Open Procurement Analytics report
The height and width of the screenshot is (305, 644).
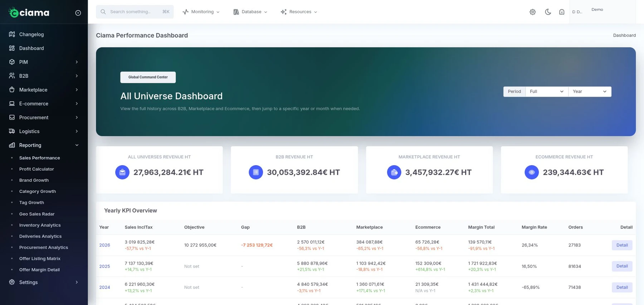[44, 247]
